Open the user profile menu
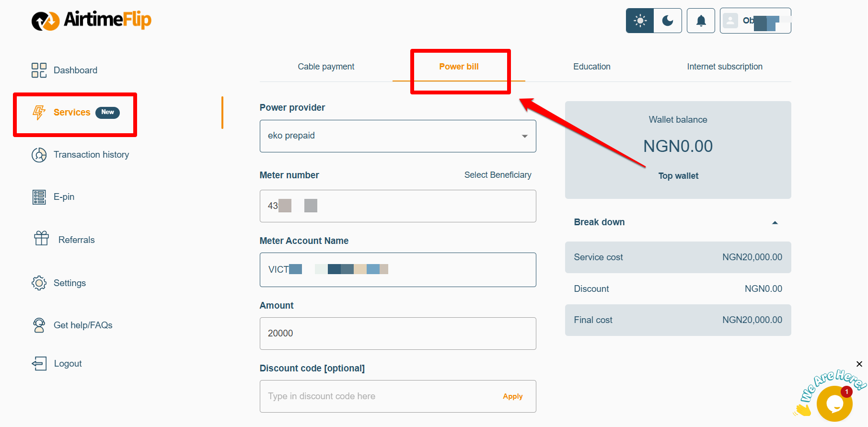The height and width of the screenshot is (427, 868). [x=755, y=21]
